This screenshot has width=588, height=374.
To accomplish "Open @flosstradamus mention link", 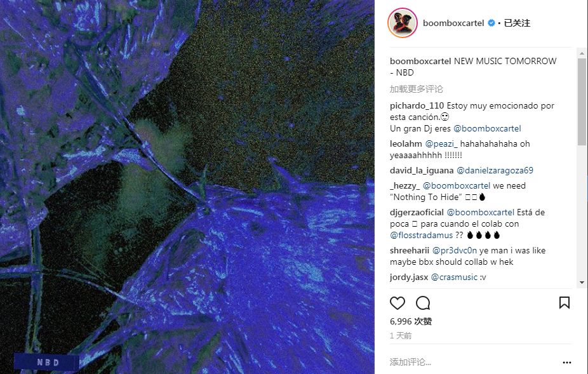I will tap(421, 235).
